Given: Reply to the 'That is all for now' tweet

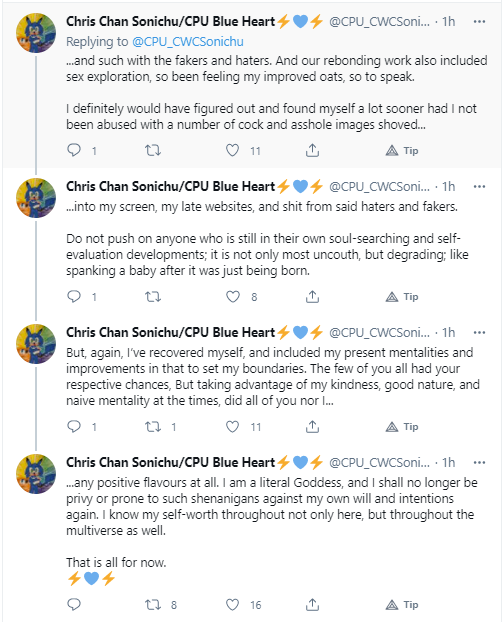Looking at the screenshot, I should [74, 605].
